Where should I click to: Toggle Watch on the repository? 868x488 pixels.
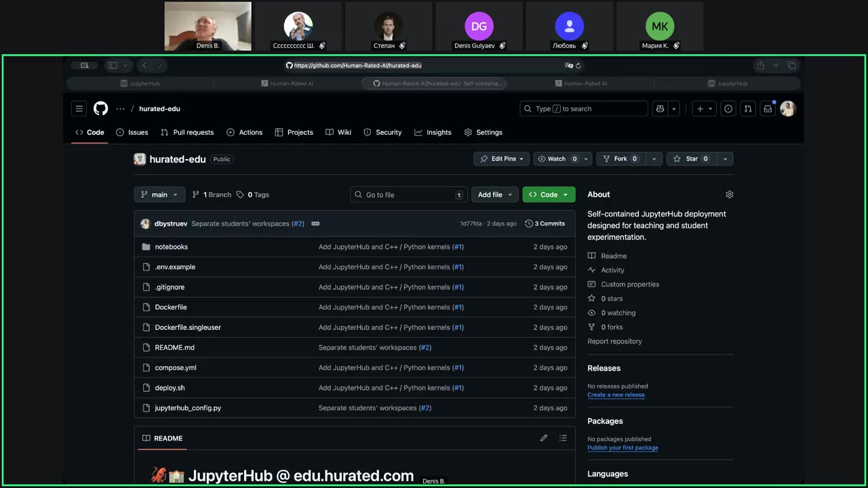557,159
